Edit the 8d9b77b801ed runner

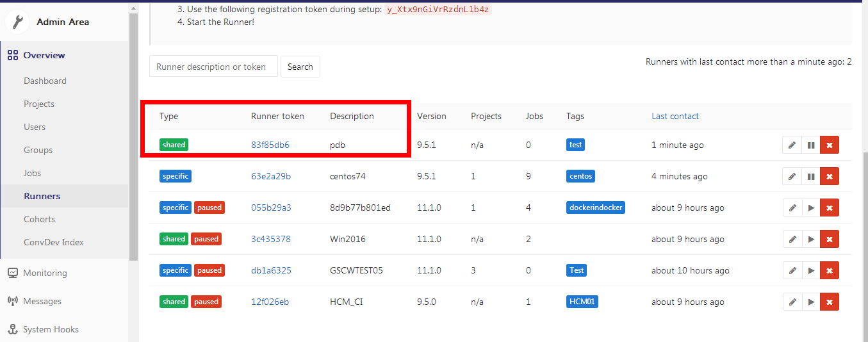[x=792, y=208]
